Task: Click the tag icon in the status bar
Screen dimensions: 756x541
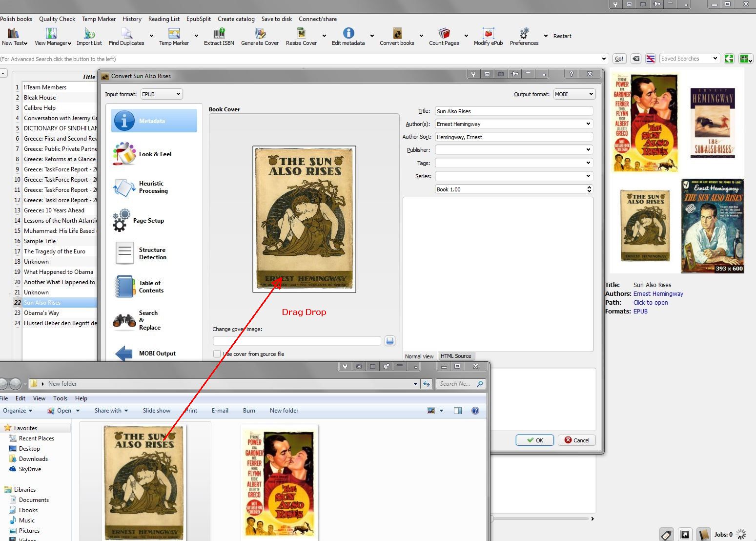Action: 666,535
